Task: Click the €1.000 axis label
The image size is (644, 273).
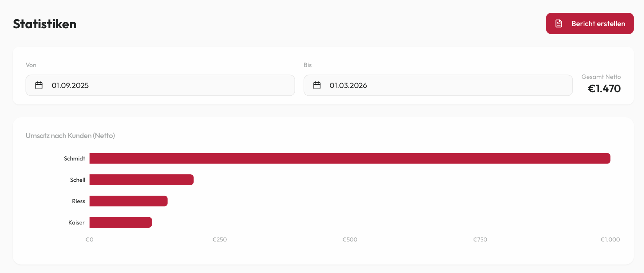Action: pos(610,239)
